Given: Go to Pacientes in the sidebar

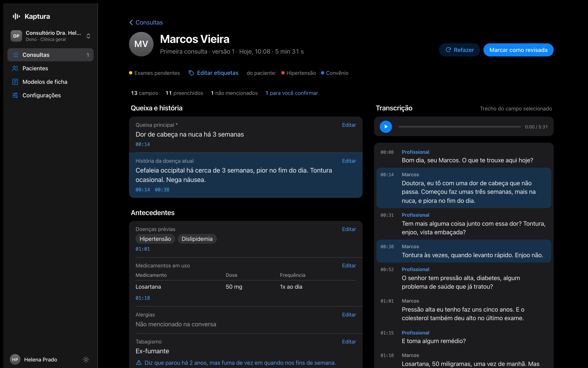Looking at the screenshot, I should (50, 68).
